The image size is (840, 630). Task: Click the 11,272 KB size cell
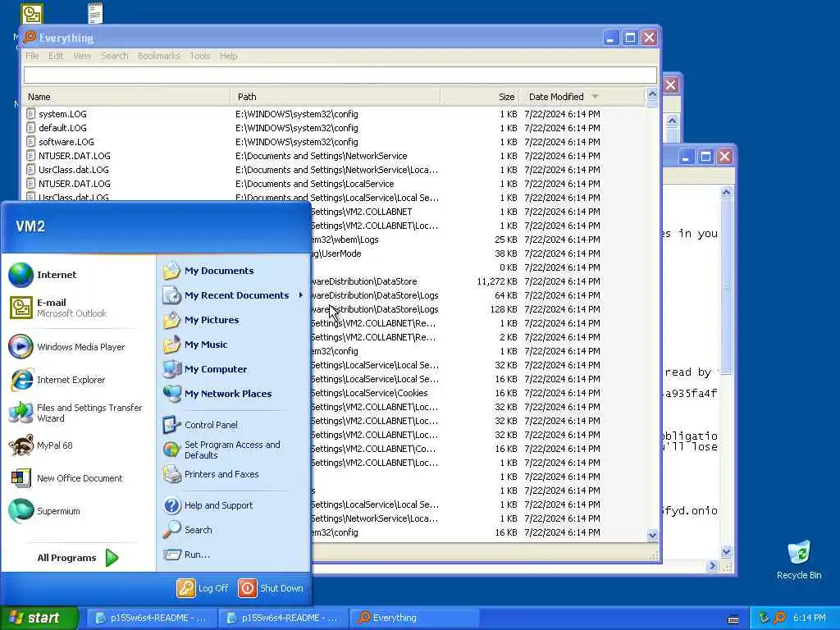click(496, 281)
